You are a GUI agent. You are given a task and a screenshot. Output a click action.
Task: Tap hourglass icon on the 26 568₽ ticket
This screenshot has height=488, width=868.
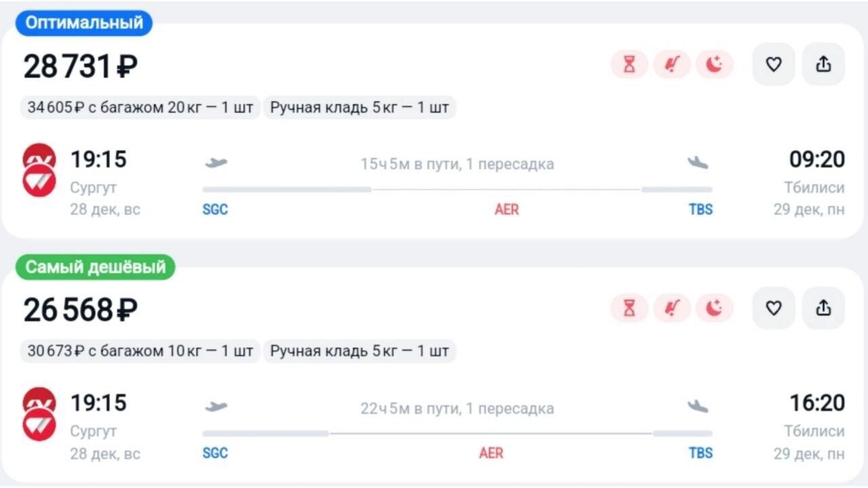pos(630,309)
